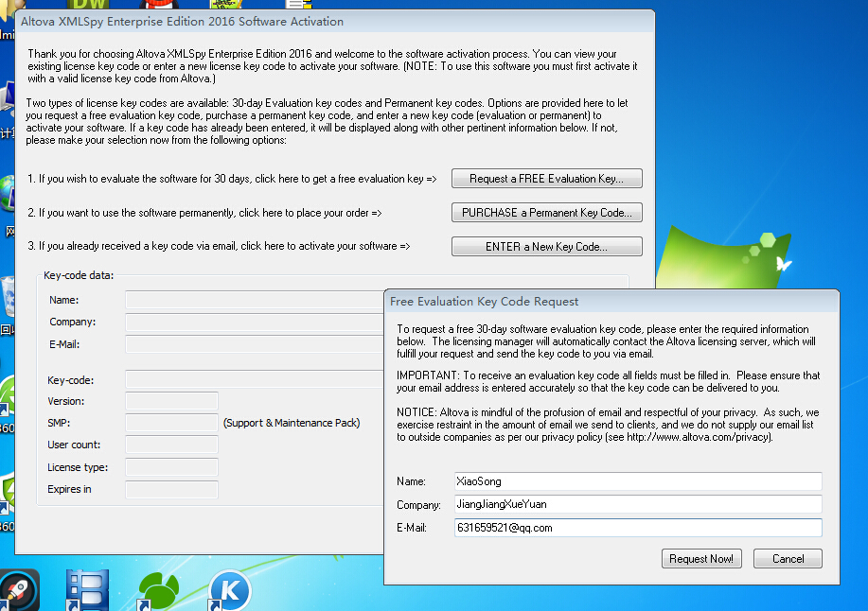Click the User count field
The height and width of the screenshot is (611, 868).
point(171,445)
